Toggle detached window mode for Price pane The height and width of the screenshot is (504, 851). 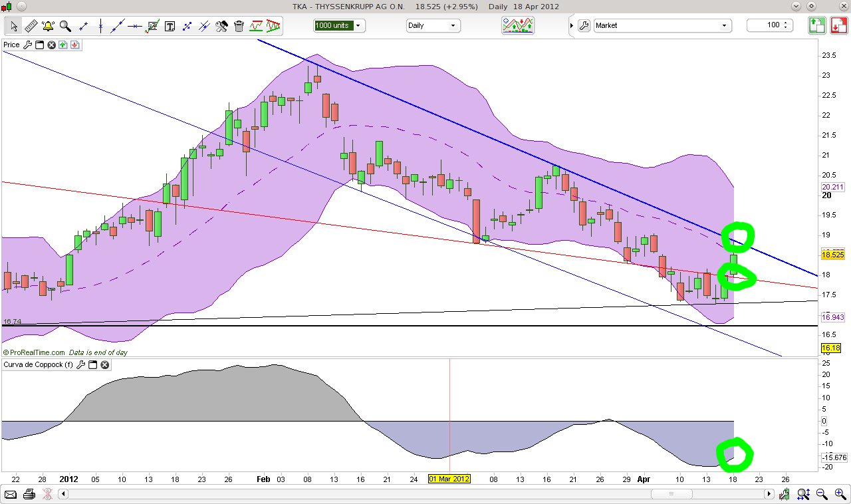(x=40, y=45)
